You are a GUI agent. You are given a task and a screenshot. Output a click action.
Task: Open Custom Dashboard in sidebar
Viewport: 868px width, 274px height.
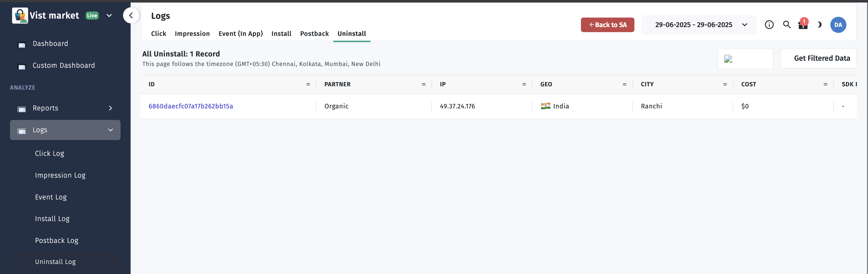click(x=63, y=66)
